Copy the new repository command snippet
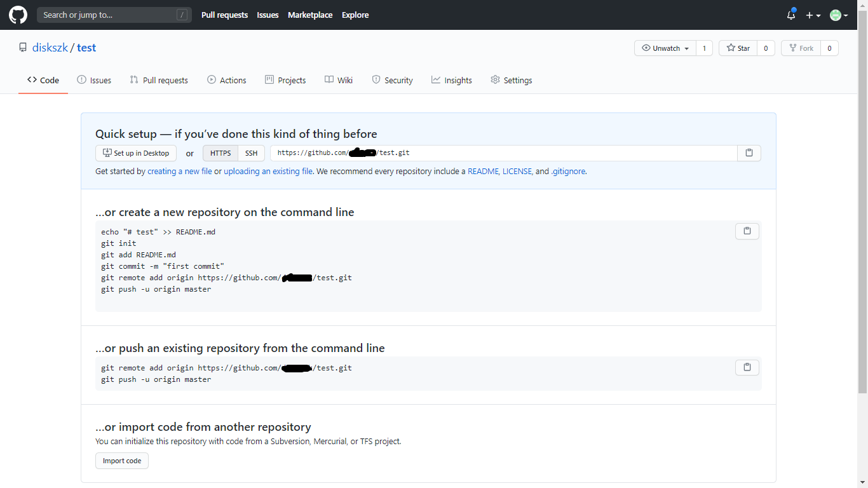Image resolution: width=868 pixels, height=488 pixels. point(747,231)
